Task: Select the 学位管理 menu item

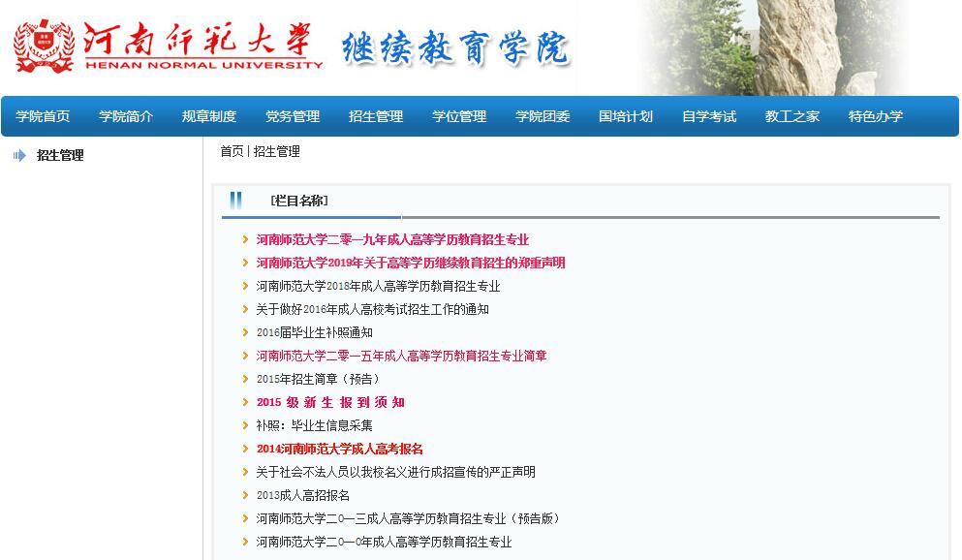Action: point(459,116)
